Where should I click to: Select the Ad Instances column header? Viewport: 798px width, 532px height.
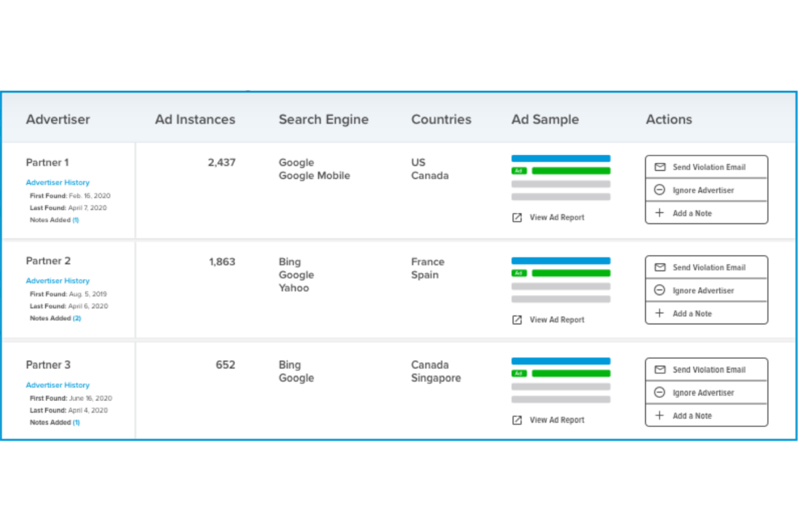(x=195, y=119)
